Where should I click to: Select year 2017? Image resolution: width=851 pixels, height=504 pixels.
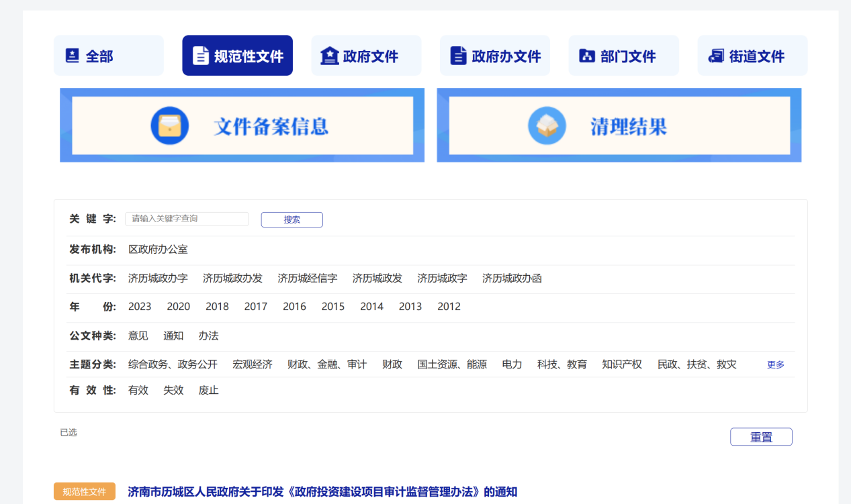(256, 307)
